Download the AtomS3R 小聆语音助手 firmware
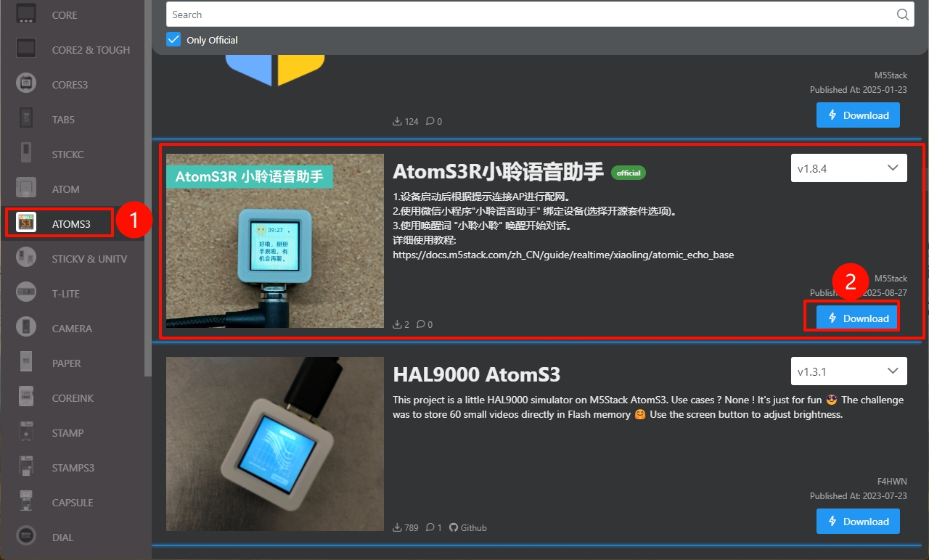Viewport: 929px width, 560px height. [x=858, y=318]
